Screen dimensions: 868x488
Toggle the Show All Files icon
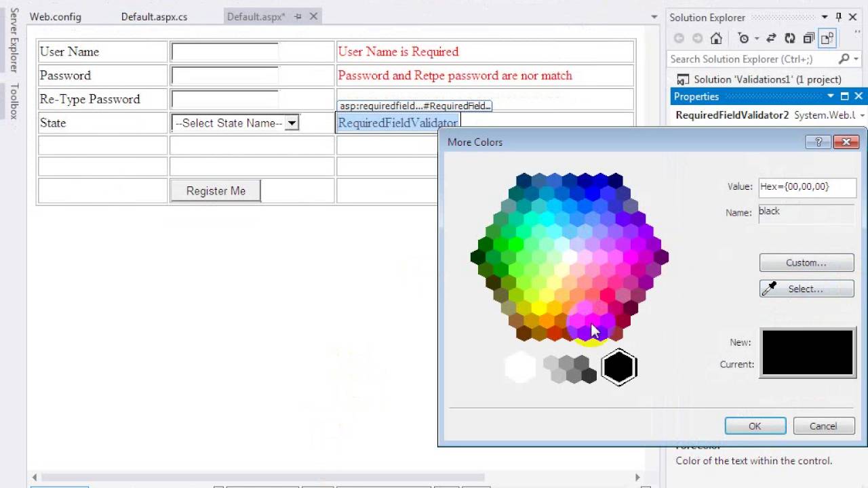tap(827, 39)
